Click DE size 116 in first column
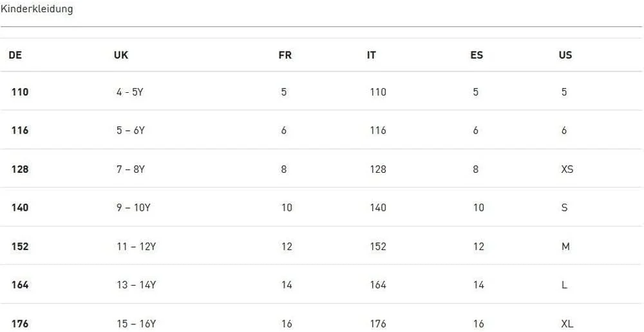The width and height of the screenshot is (644, 332). tap(20, 130)
